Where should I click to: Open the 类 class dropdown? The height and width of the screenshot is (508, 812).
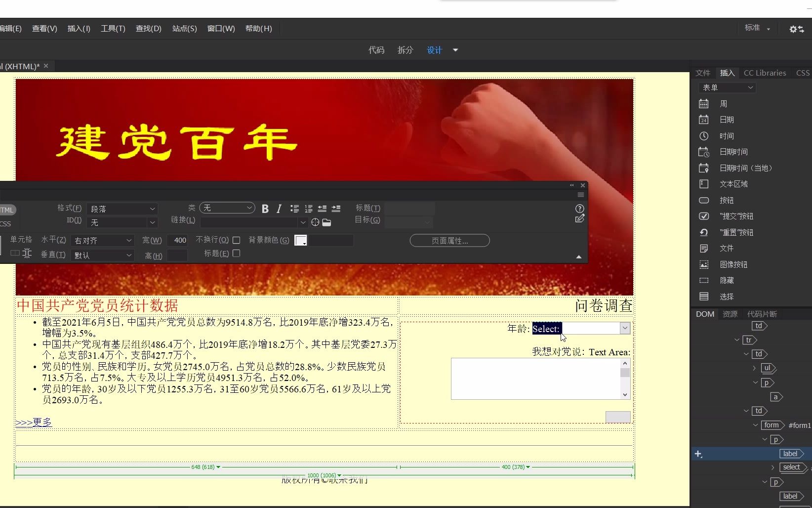point(227,208)
